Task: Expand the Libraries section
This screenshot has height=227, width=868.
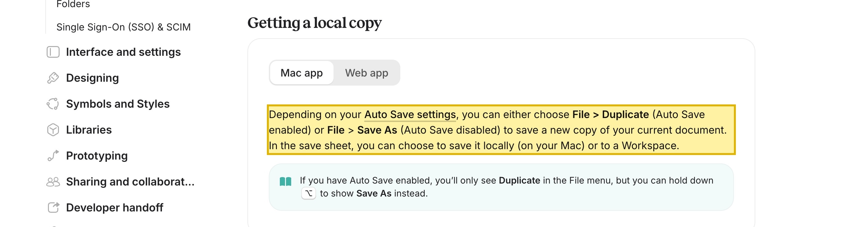Action: [89, 130]
